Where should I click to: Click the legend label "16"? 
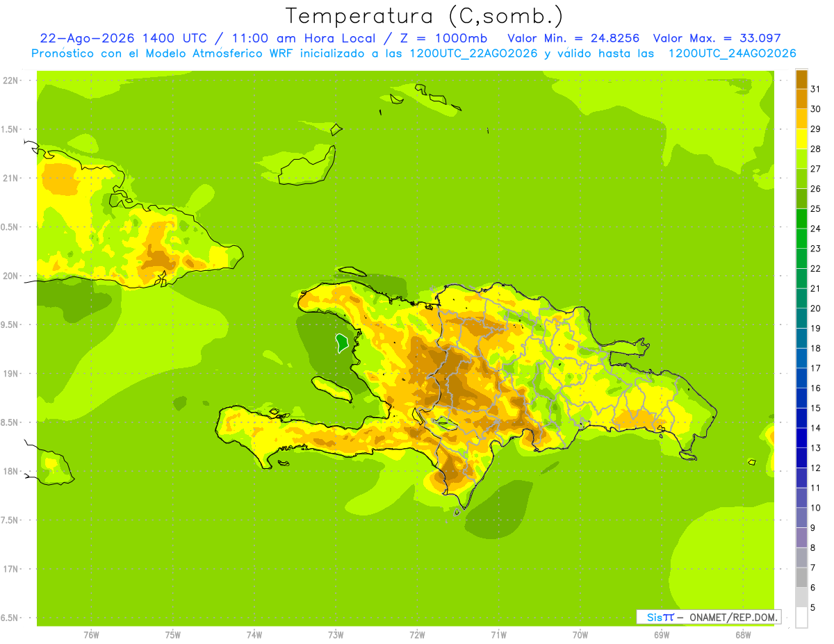816,388
